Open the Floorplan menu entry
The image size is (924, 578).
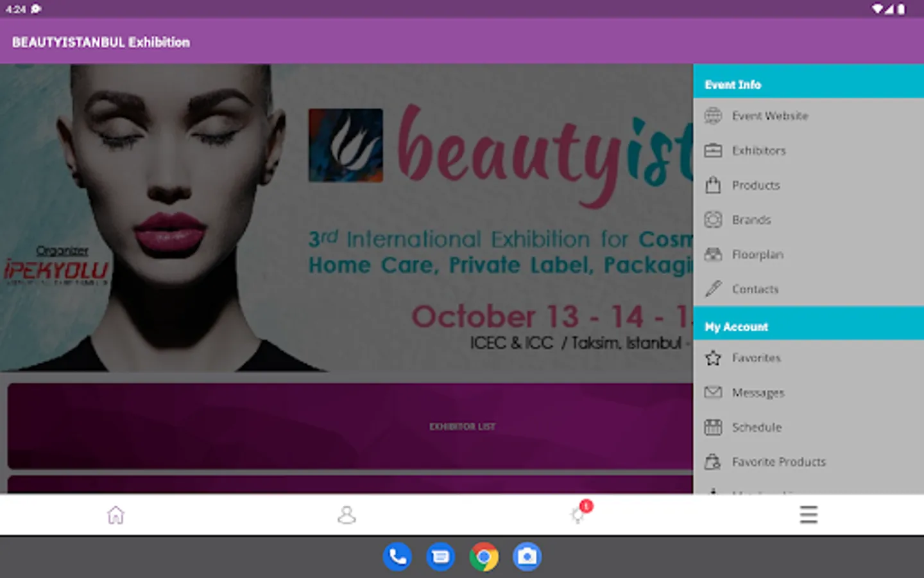tap(809, 254)
